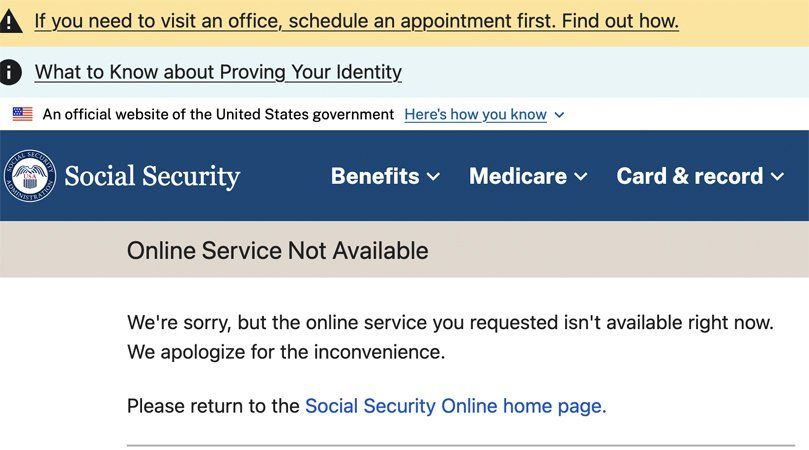Viewport: 809px width, 450px height.
Task: Open What to Know about Proving Your Identity
Action: click(x=218, y=72)
